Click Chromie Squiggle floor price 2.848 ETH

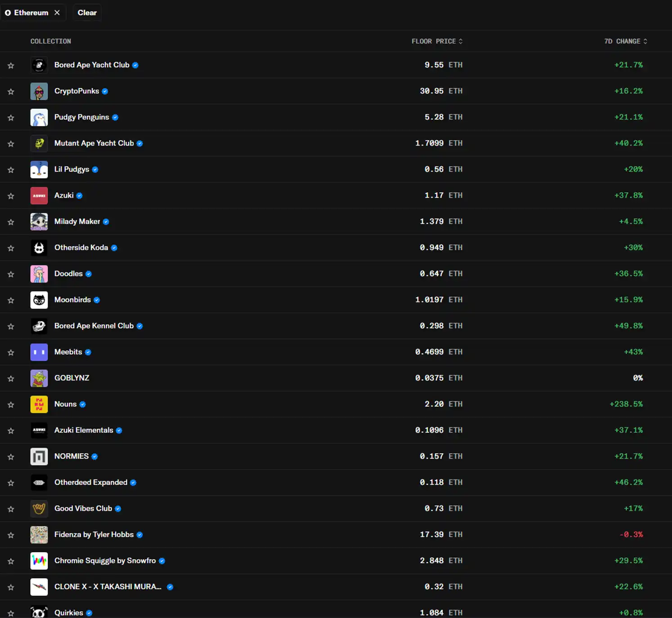(441, 561)
